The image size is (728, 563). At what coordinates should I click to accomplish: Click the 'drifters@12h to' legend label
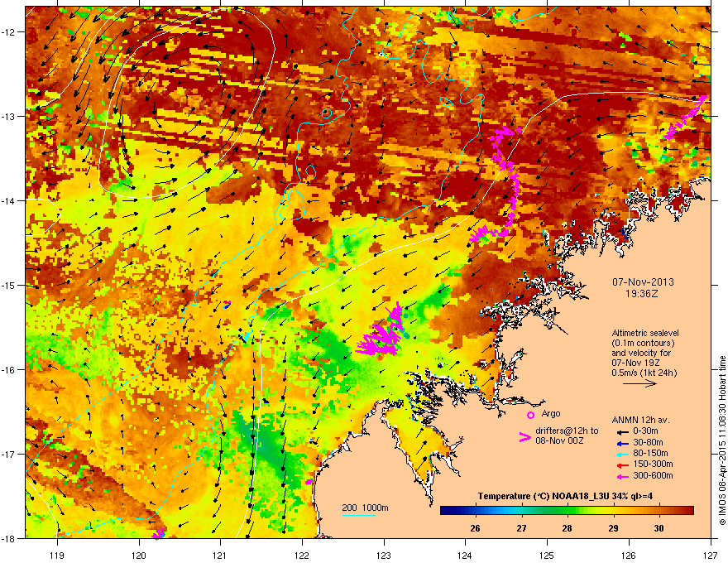point(567,431)
